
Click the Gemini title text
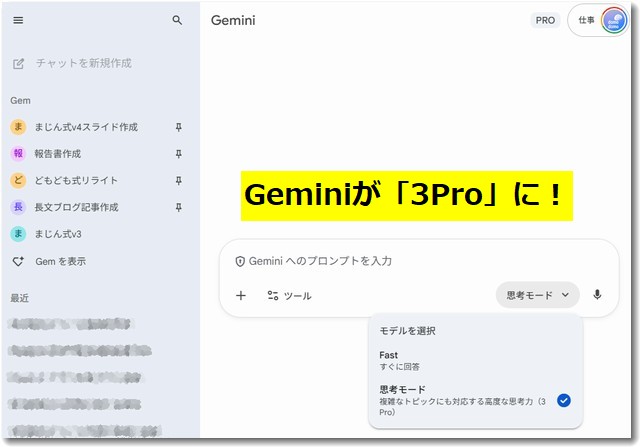[x=233, y=20]
